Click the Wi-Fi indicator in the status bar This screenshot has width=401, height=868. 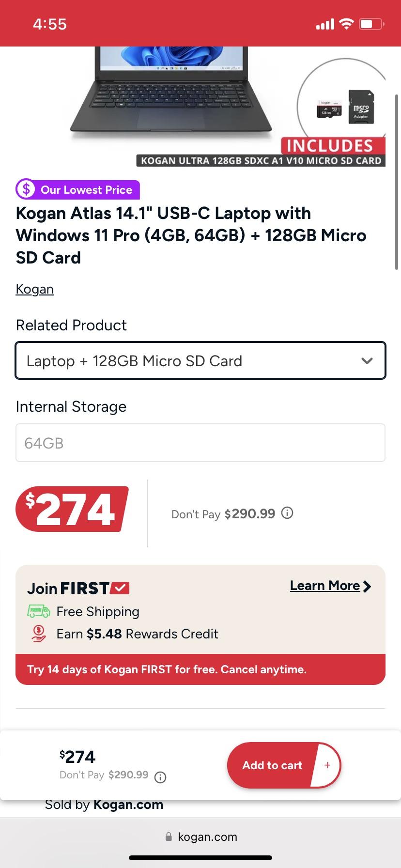(346, 23)
